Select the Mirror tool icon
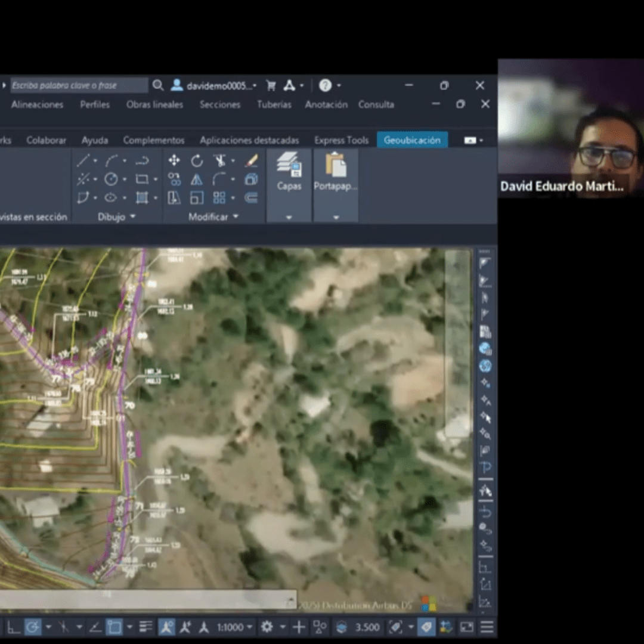 tap(197, 179)
